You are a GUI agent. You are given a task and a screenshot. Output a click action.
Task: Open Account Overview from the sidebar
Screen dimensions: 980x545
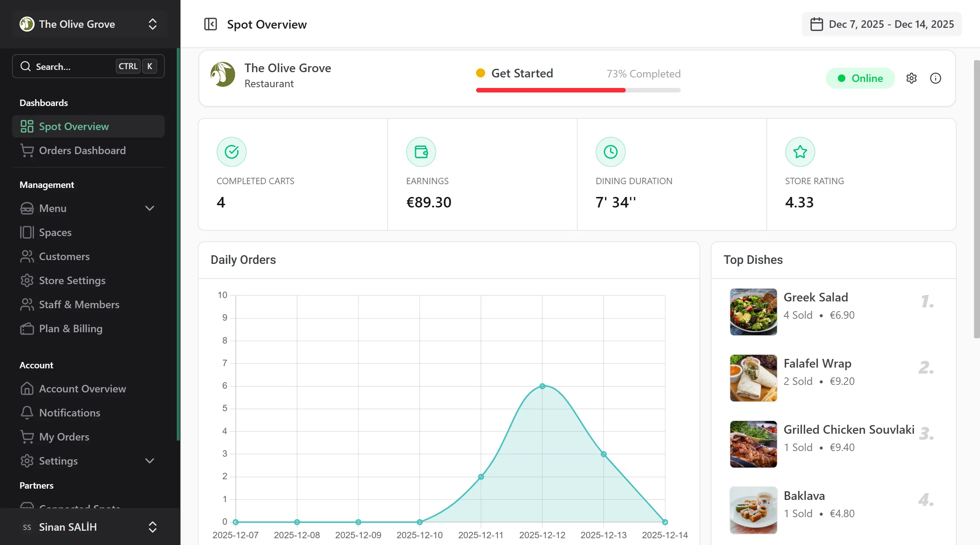82,389
